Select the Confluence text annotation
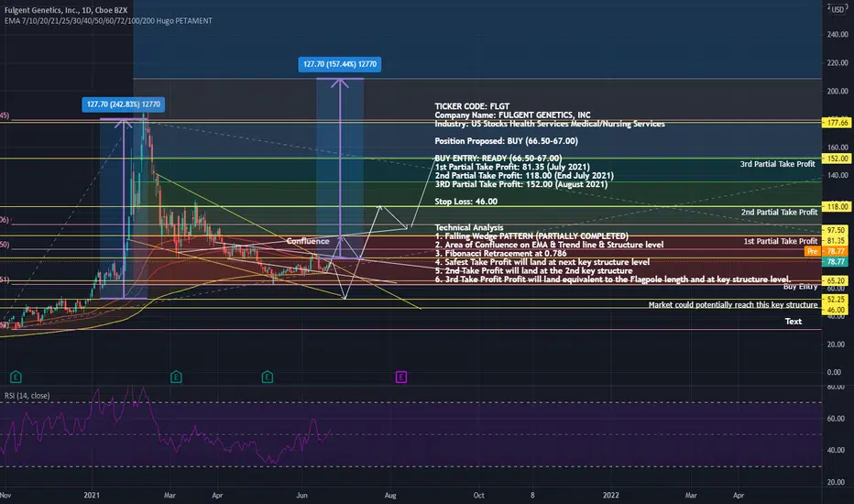This screenshot has width=854, height=504. click(308, 241)
